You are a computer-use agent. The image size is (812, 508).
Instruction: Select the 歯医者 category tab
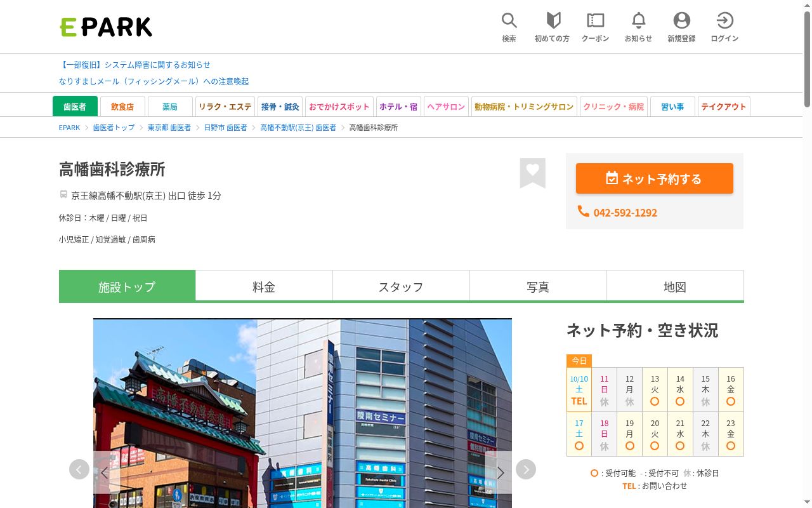75,107
